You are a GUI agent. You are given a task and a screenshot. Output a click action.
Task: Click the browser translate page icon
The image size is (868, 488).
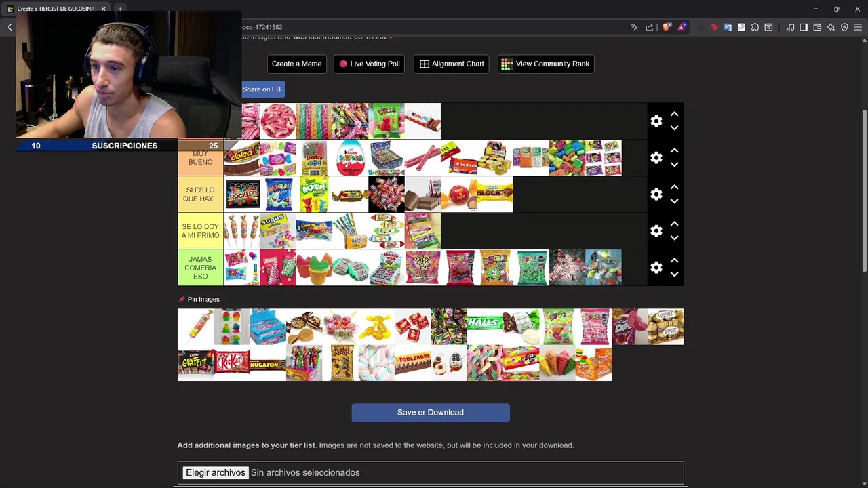pyautogui.click(x=634, y=27)
